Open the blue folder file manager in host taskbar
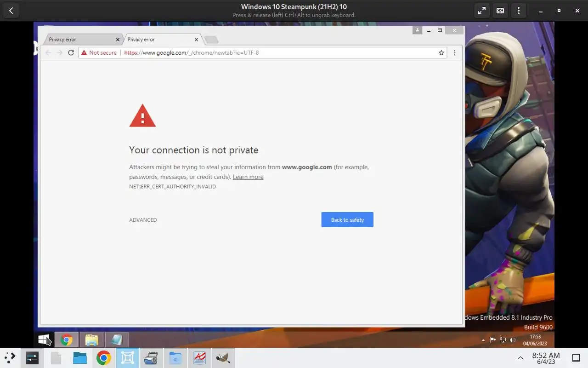 pyautogui.click(x=80, y=357)
